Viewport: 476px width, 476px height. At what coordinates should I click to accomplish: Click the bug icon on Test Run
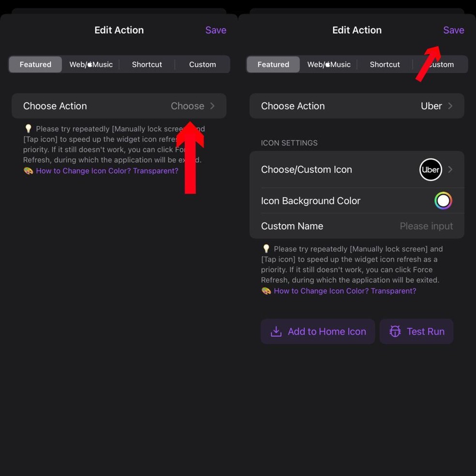[x=395, y=331]
